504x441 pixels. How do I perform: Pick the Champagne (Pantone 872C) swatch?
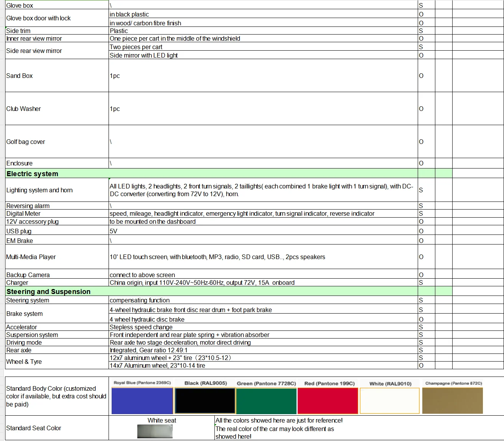[453, 401]
